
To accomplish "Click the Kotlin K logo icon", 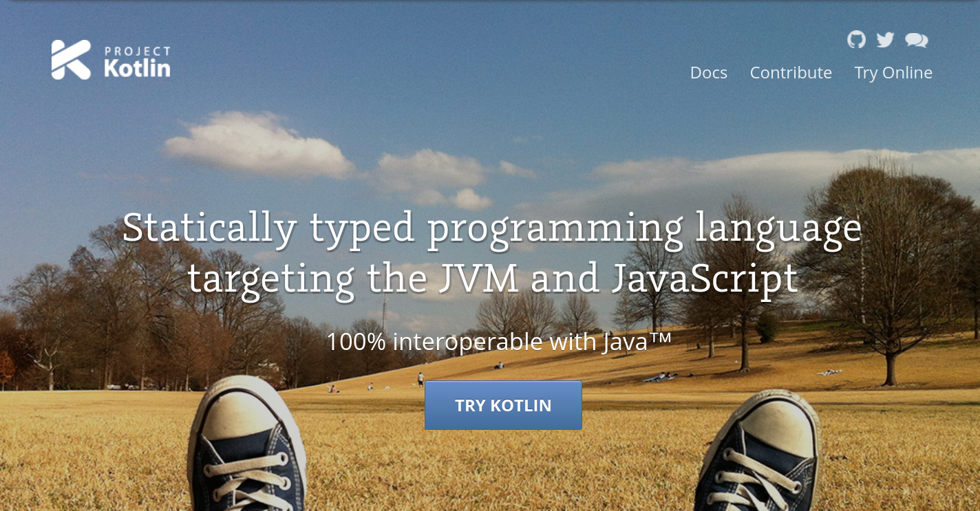I will click(x=71, y=60).
